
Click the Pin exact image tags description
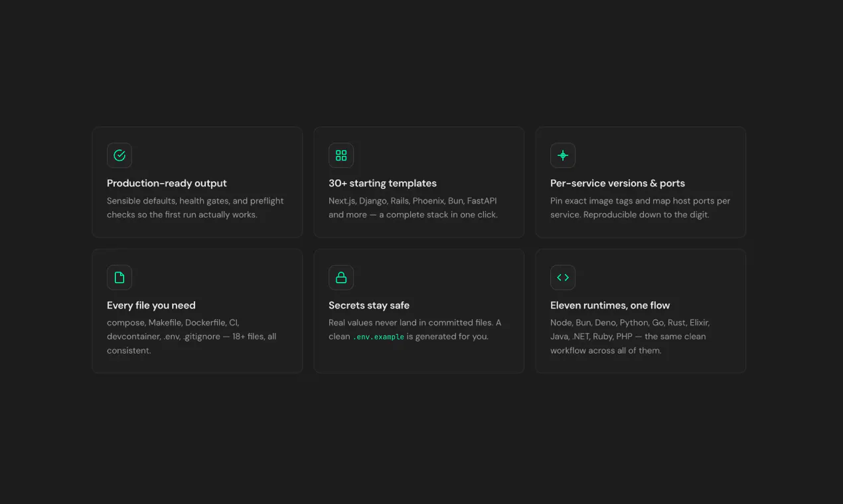640,208
